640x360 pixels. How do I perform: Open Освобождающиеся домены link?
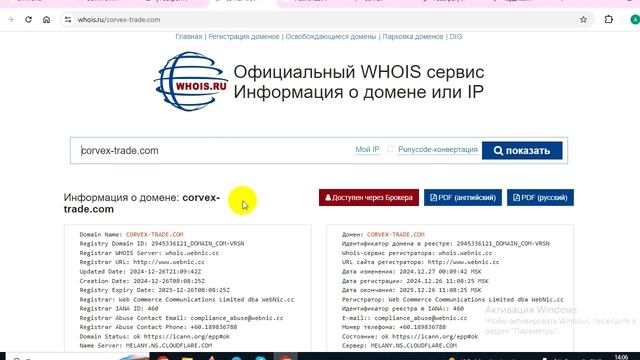331,36
